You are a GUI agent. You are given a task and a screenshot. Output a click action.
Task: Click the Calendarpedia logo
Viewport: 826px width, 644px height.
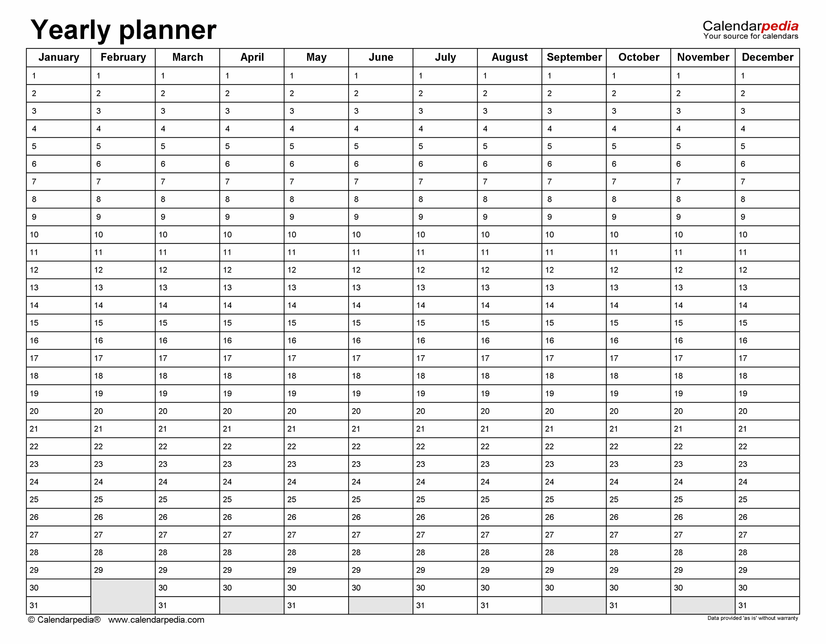point(750,26)
